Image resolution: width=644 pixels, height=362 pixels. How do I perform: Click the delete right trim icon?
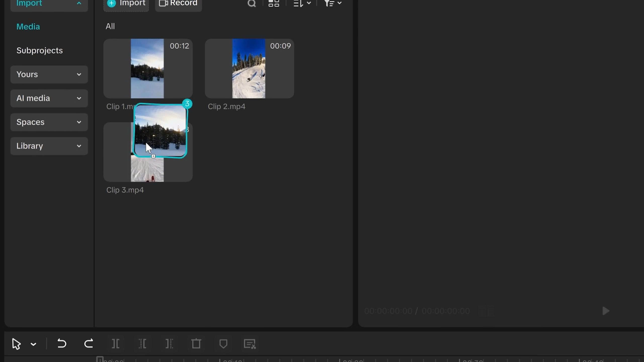pyautogui.click(x=169, y=343)
